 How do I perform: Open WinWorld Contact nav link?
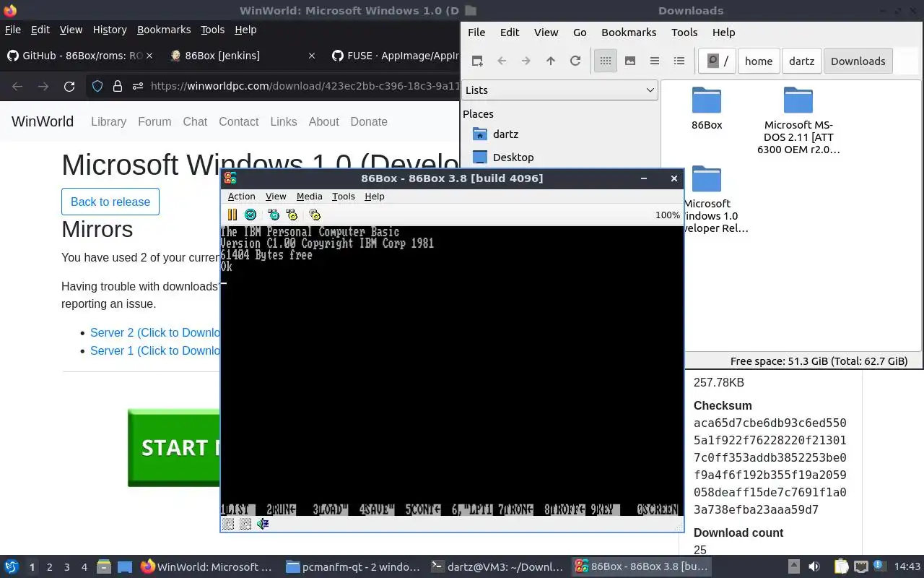click(x=239, y=121)
